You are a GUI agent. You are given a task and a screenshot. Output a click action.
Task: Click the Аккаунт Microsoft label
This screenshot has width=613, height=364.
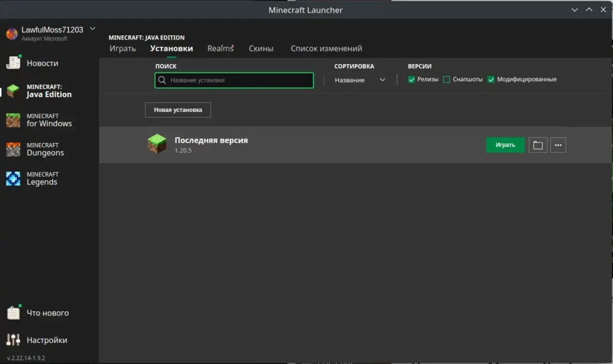point(44,39)
